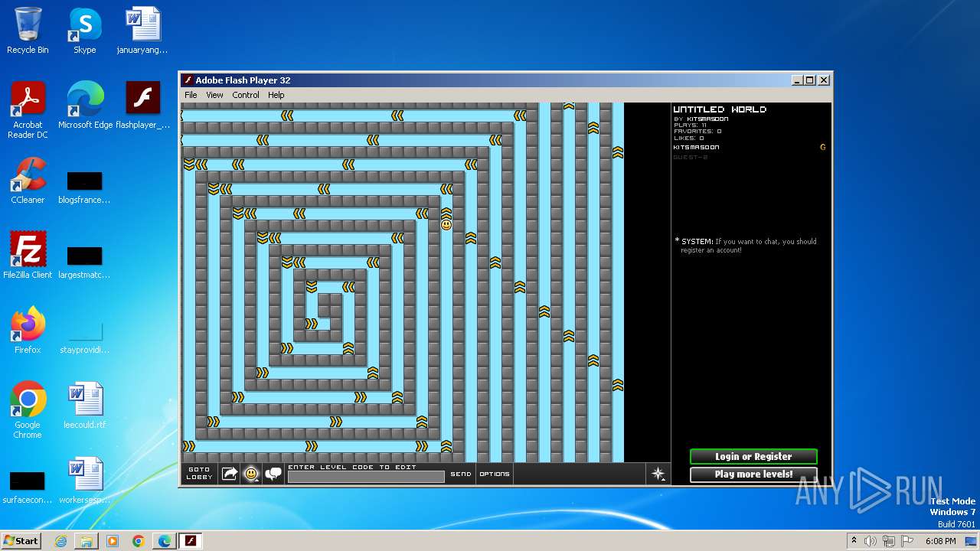Click the network tray icon
This screenshot has height=551, width=980.
click(x=889, y=541)
